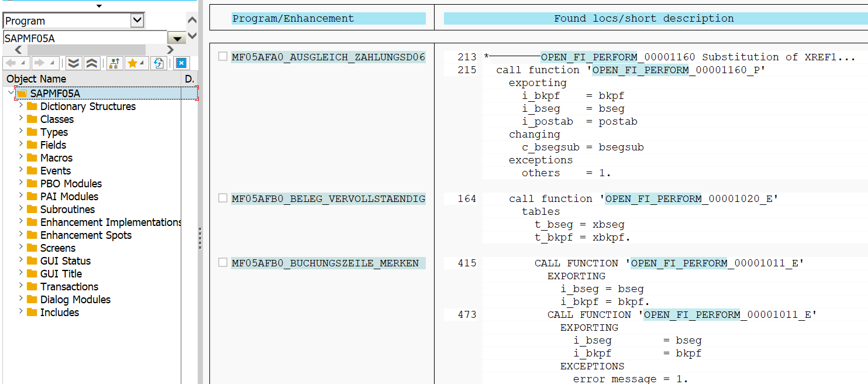
Task: Click the display superordinate object list icon
Action: [x=114, y=63]
